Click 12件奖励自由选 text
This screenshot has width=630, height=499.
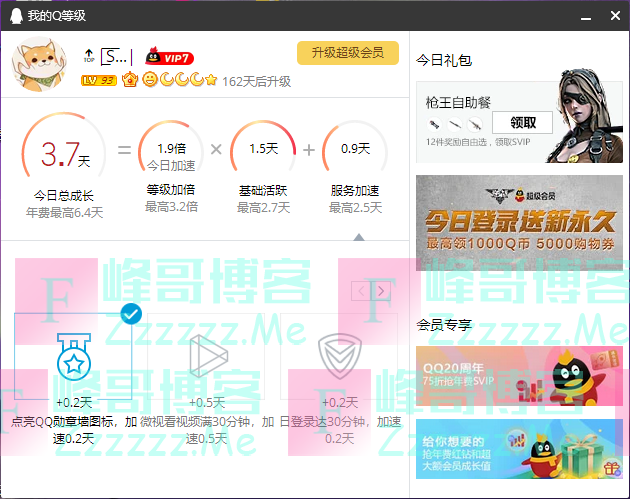tap(478, 142)
